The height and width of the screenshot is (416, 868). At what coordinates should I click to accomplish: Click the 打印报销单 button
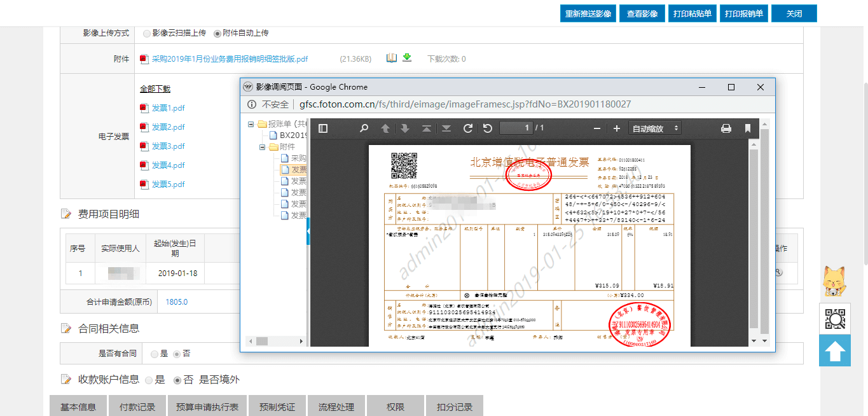coord(744,13)
